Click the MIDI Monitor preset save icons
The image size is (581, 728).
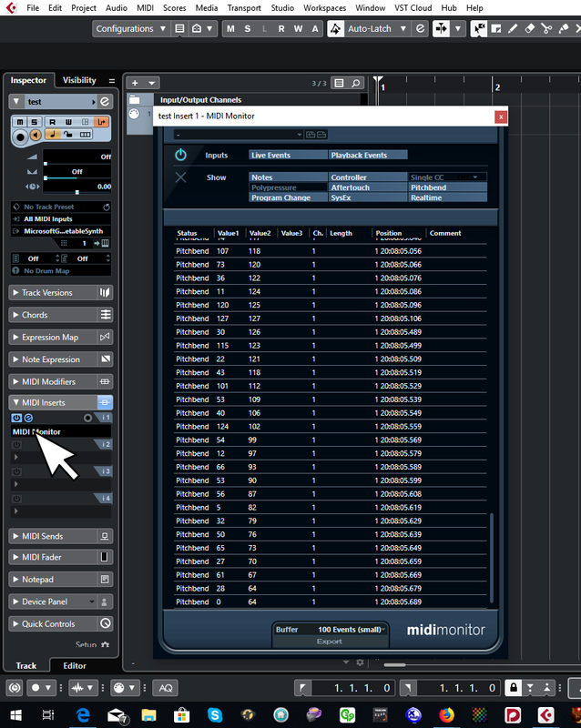[316, 135]
